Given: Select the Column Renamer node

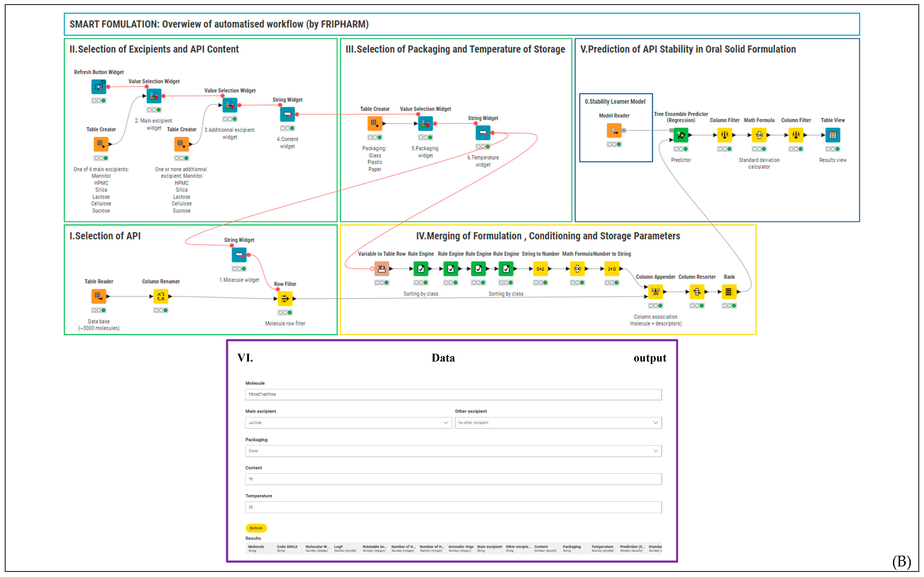Looking at the screenshot, I should 161,297.
